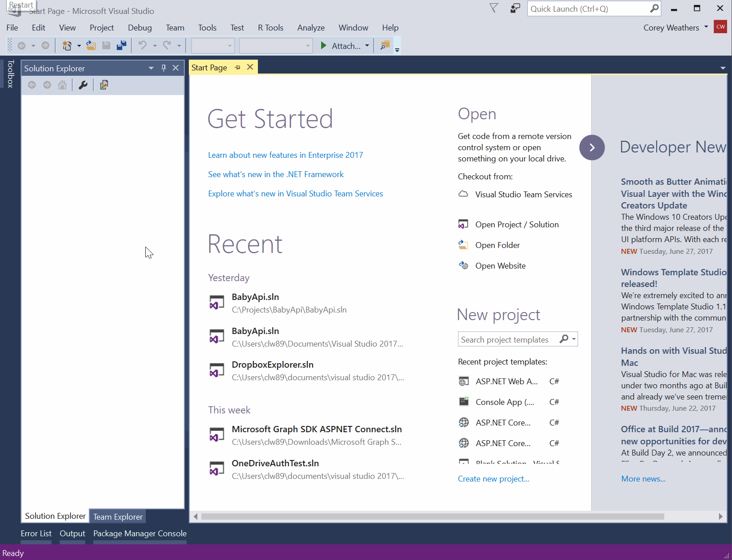Open the File menu
Image resolution: width=732 pixels, height=560 pixels.
coord(12,28)
